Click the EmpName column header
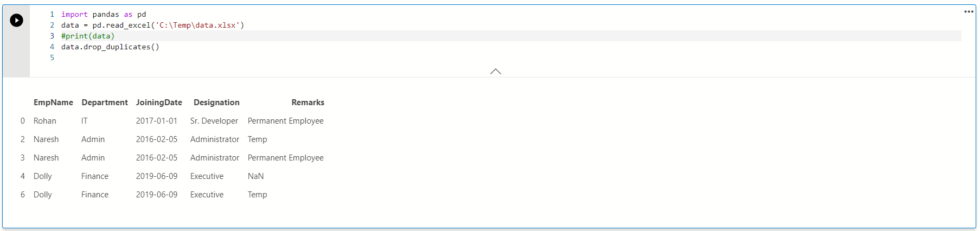This screenshot has height=231, width=980. (53, 102)
